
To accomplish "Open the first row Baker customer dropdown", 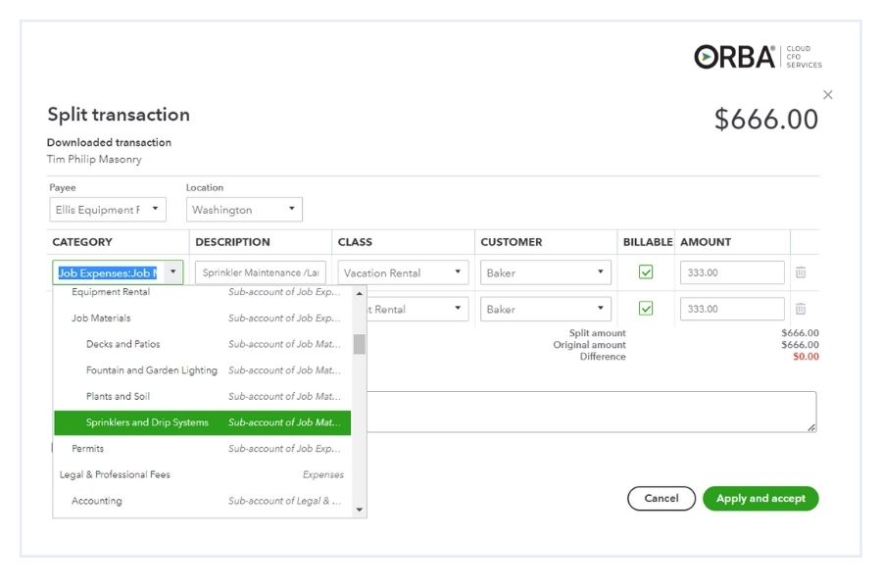I will click(x=546, y=273).
